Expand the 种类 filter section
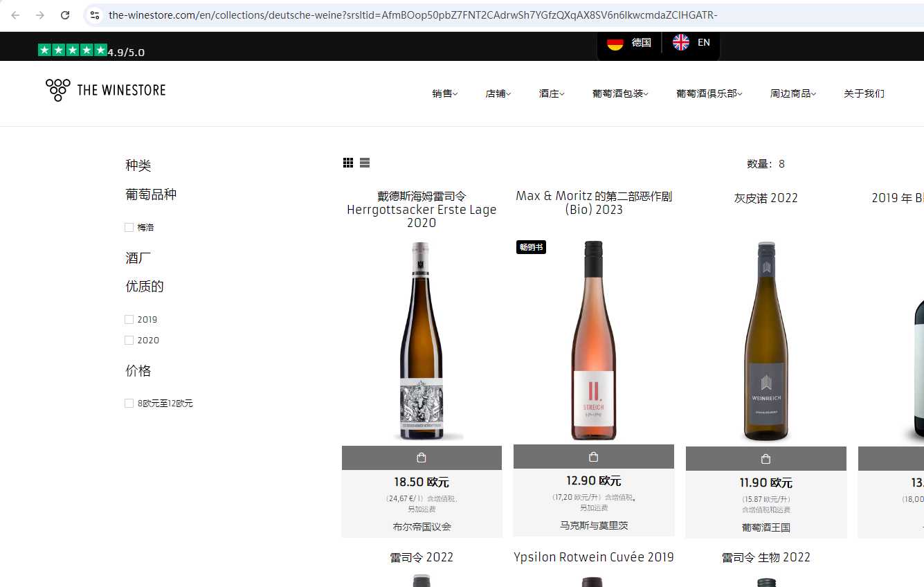 pos(138,165)
